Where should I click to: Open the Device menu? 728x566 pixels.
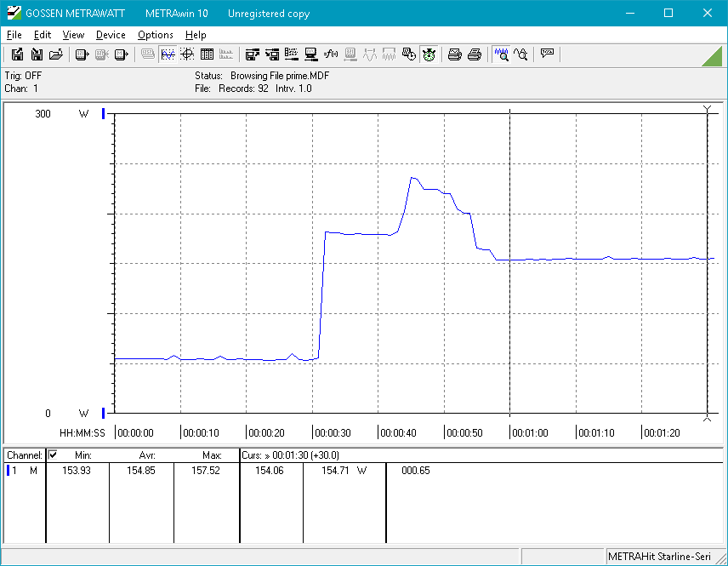click(111, 35)
